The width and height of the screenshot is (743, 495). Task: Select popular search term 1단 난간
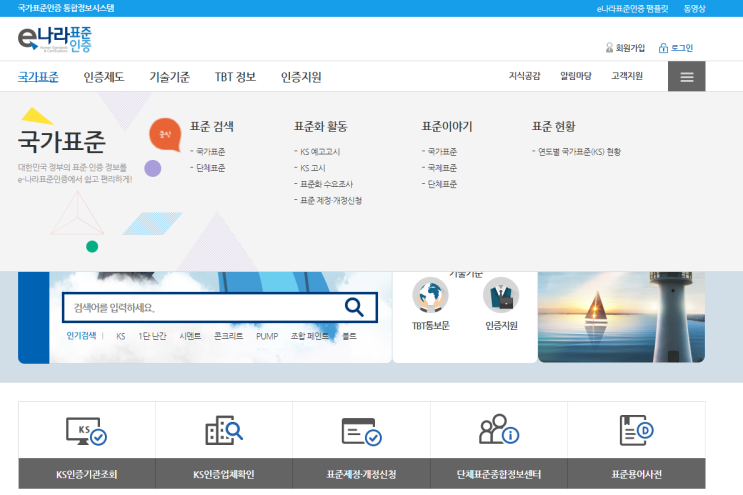[x=153, y=336]
